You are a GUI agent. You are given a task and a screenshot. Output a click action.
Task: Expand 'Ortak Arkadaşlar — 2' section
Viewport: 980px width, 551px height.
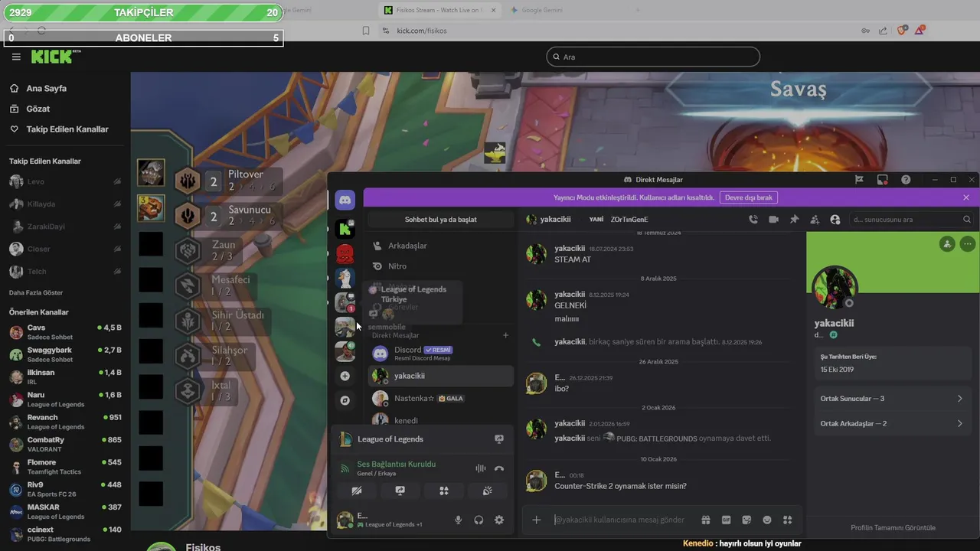click(892, 423)
